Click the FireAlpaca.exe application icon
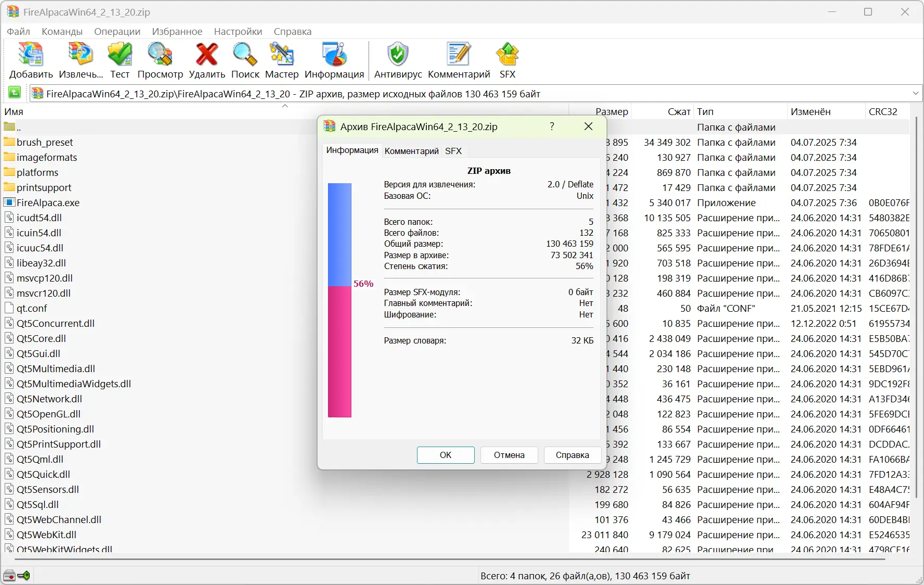 point(9,202)
